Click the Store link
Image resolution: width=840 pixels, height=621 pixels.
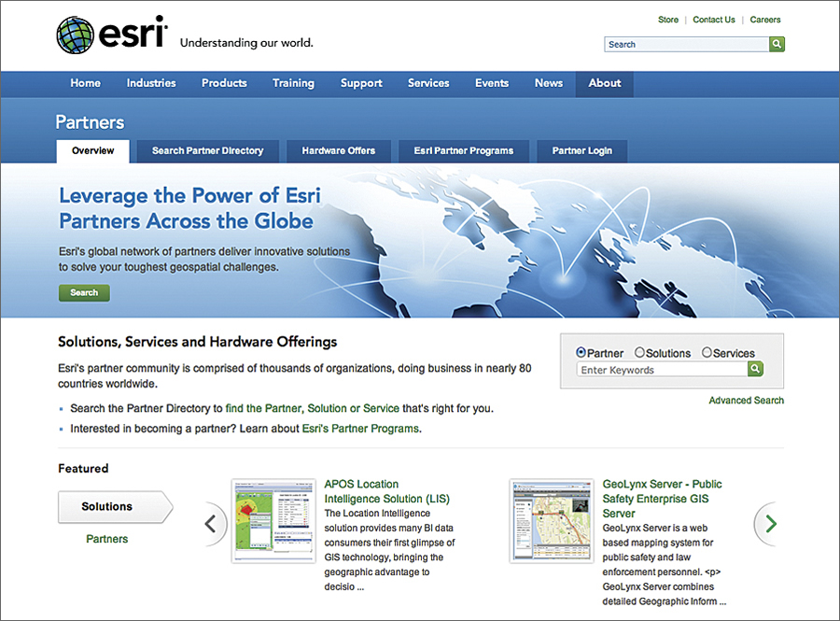point(668,20)
